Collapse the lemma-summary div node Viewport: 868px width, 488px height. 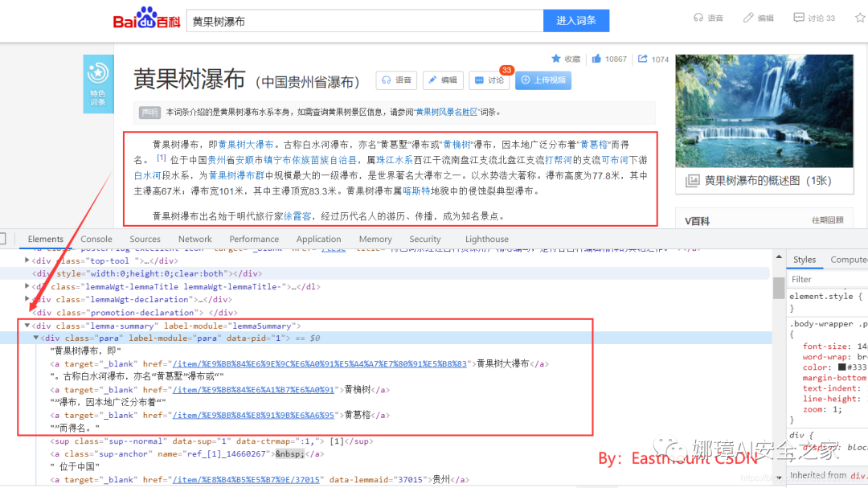27,325
